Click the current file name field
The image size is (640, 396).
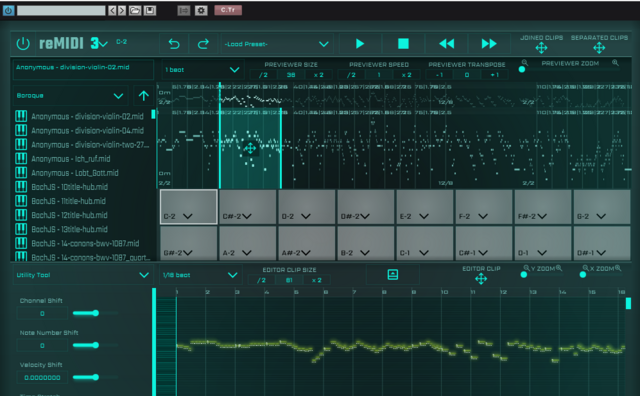pyautogui.click(x=83, y=69)
